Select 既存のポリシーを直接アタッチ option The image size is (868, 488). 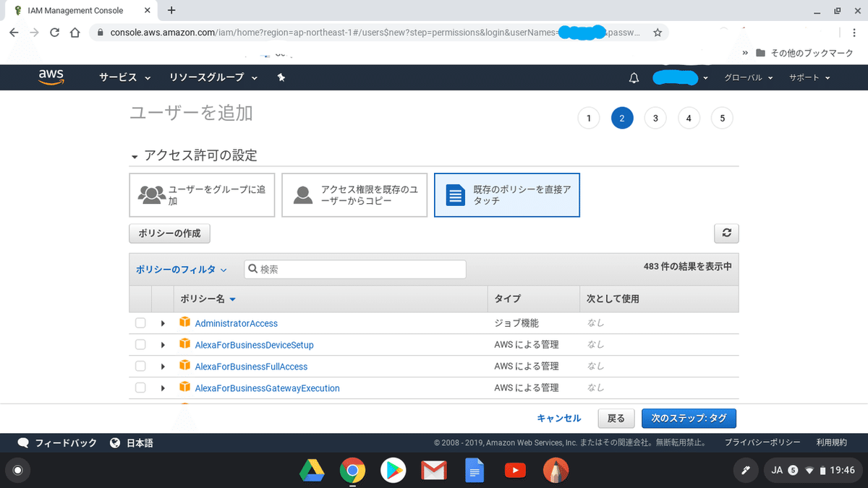click(507, 195)
